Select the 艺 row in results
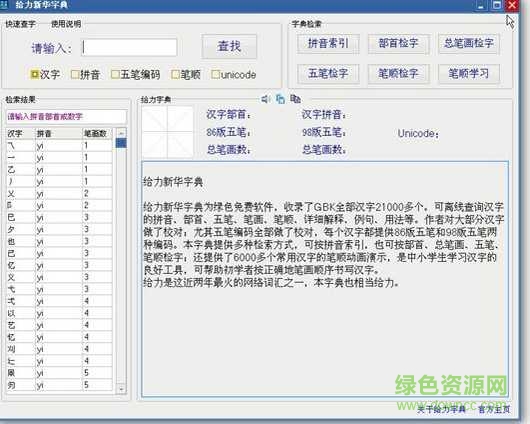530x424 pixels. pos(59,325)
